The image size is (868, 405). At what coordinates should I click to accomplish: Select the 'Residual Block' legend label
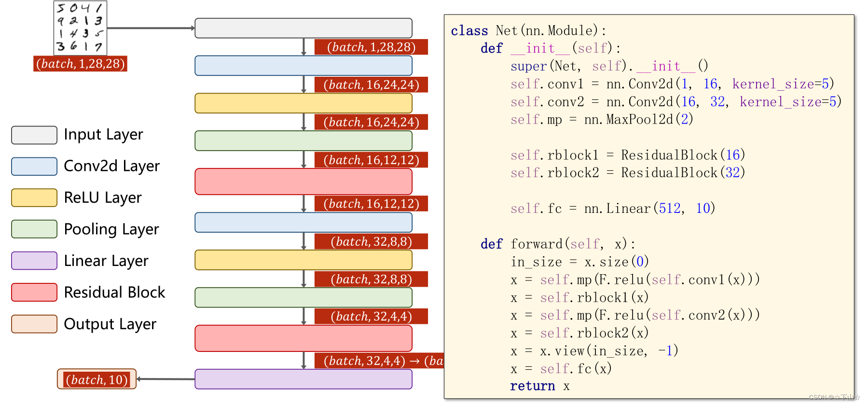point(114,293)
